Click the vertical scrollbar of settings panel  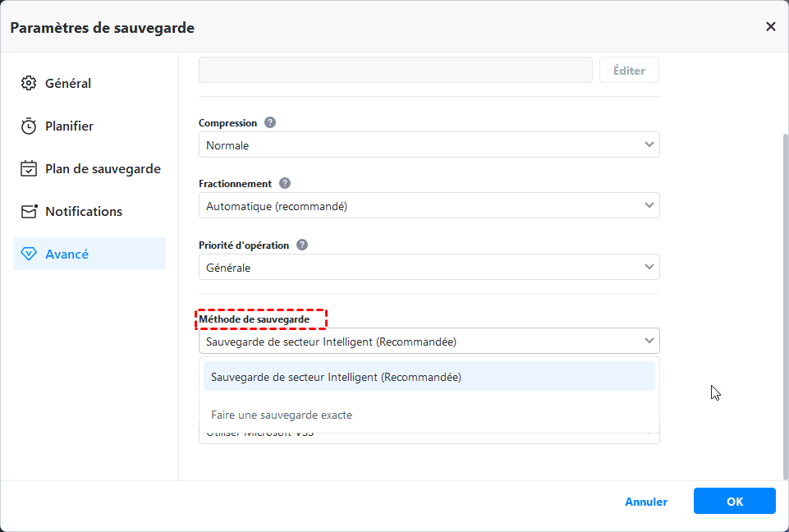pos(785,304)
